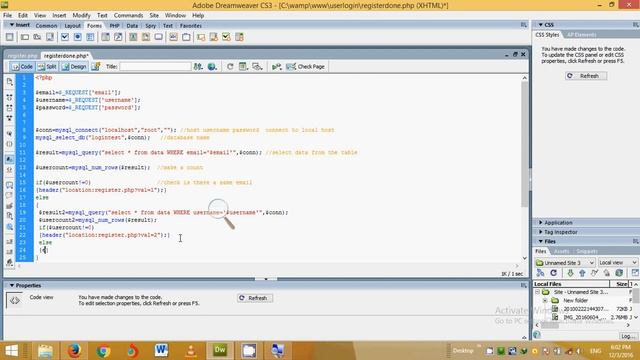The height and width of the screenshot is (360, 640).
Task: Click the code editor vertical scrollbar
Action: pyautogui.click(x=524, y=168)
